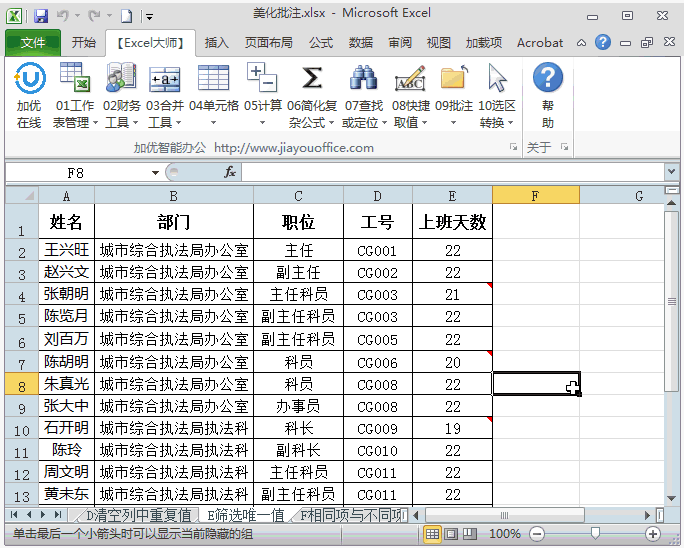Click horizontal scrollbar right arrow
The height and width of the screenshot is (548, 684).
click(x=647, y=516)
